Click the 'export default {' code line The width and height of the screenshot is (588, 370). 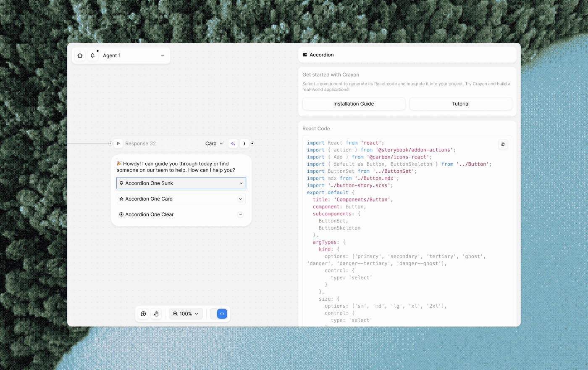(x=331, y=193)
